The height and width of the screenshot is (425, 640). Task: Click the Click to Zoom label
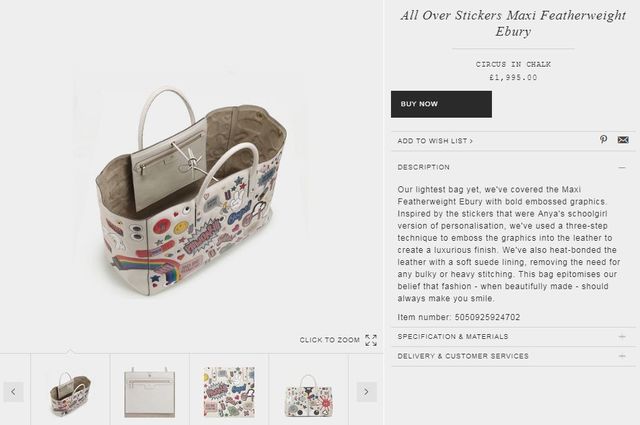329,340
